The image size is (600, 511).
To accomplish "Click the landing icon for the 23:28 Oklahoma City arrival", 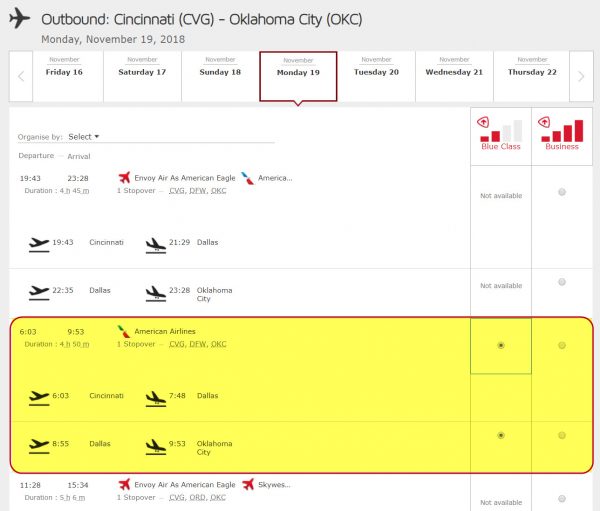I will (155, 292).
